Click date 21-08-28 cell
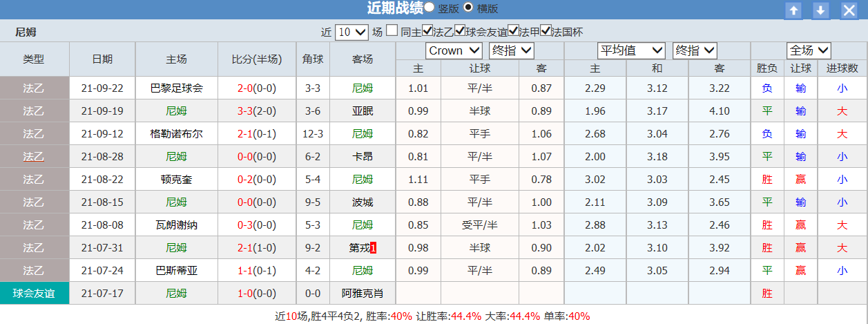Screen dimensions: 868x324 pos(102,157)
